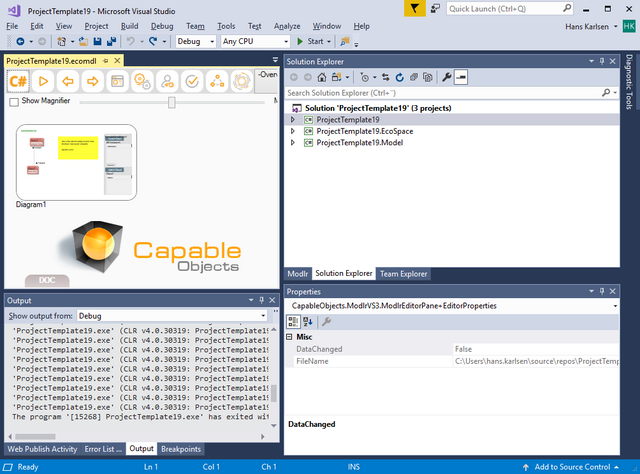
Task: Click the orange node graph icon
Action: 217,81
